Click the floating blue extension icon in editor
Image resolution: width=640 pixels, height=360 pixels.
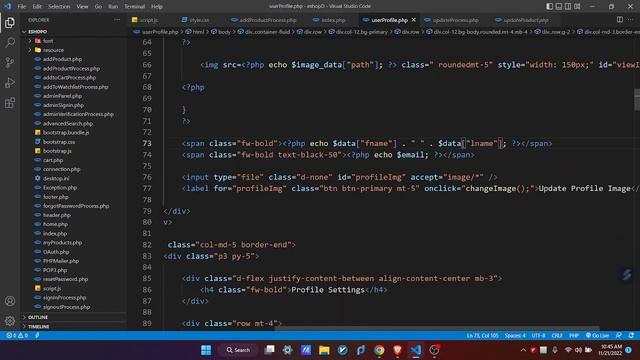pos(627,275)
